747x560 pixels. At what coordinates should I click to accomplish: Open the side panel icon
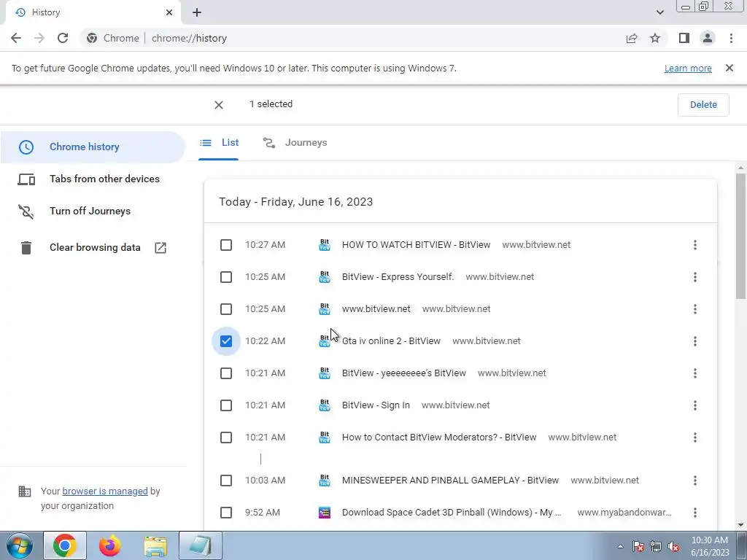pos(684,38)
